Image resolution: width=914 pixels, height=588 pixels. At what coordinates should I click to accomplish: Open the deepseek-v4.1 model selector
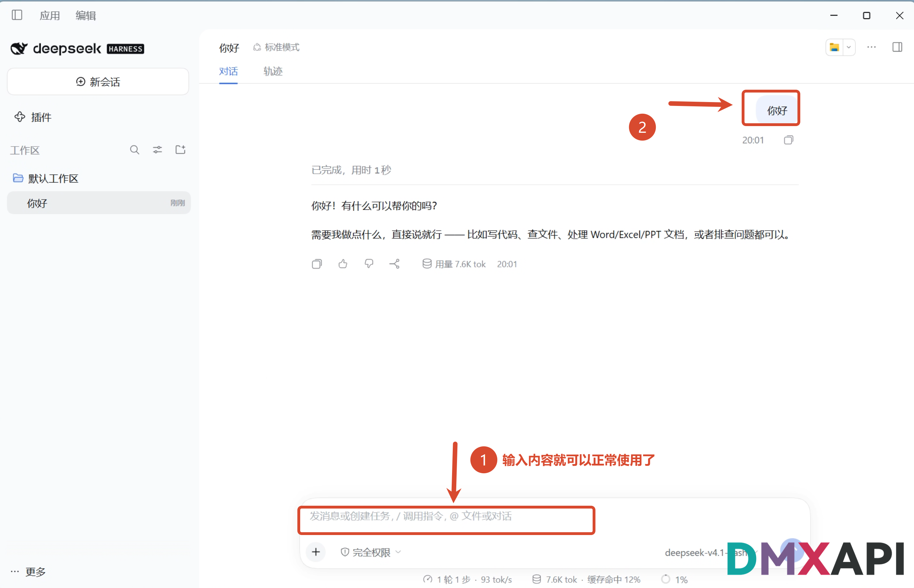[711, 552]
